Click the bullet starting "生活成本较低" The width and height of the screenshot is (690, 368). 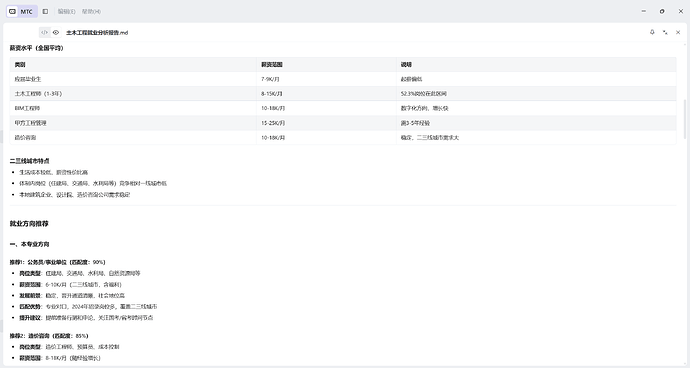(x=54, y=172)
